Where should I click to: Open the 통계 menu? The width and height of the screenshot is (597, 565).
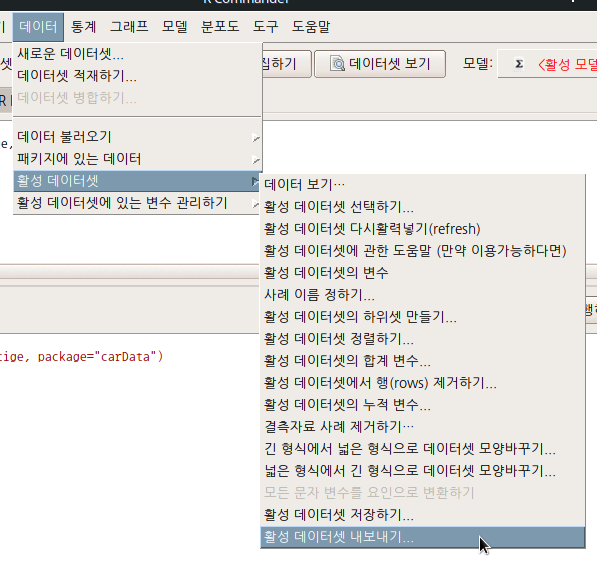[83, 27]
